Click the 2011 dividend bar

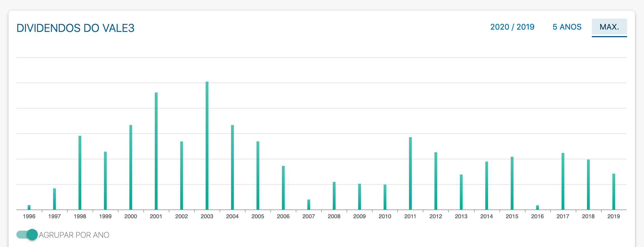410,173
